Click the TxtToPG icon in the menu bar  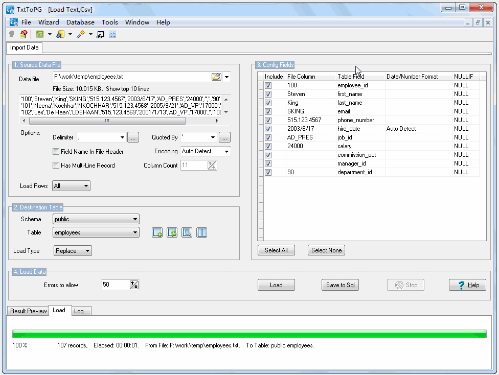pyautogui.click(x=14, y=22)
